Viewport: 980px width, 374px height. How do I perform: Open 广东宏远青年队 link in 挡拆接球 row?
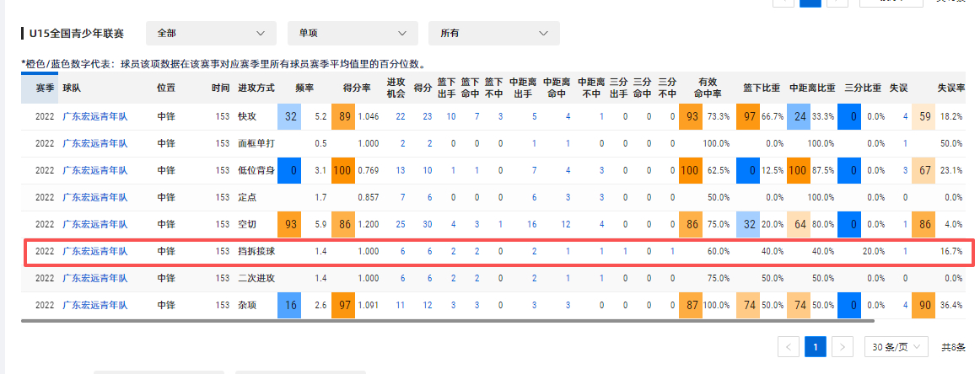click(x=95, y=252)
